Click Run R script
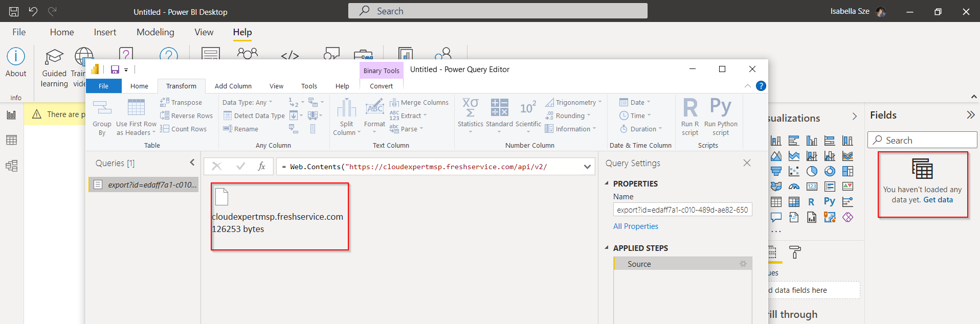 pos(690,117)
